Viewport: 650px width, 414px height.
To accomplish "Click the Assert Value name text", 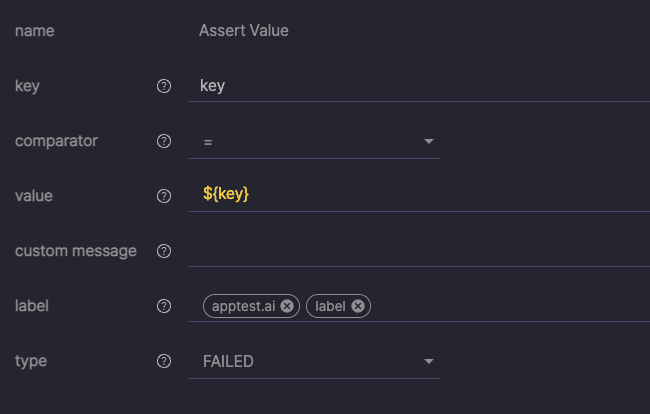I will point(244,31).
